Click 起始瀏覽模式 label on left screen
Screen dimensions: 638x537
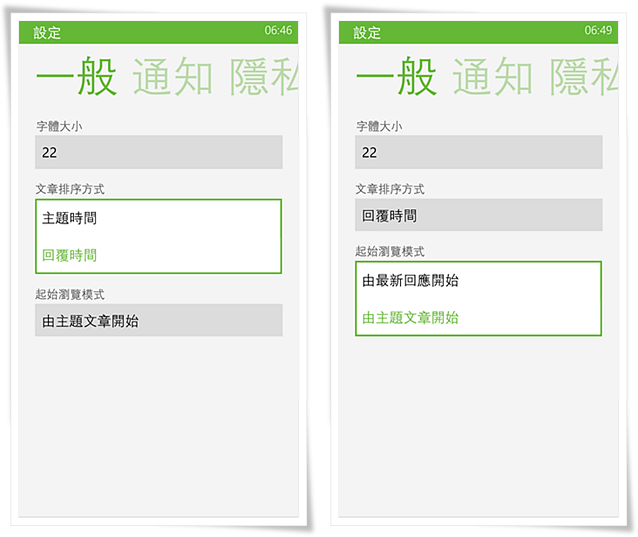pos(70,294)
